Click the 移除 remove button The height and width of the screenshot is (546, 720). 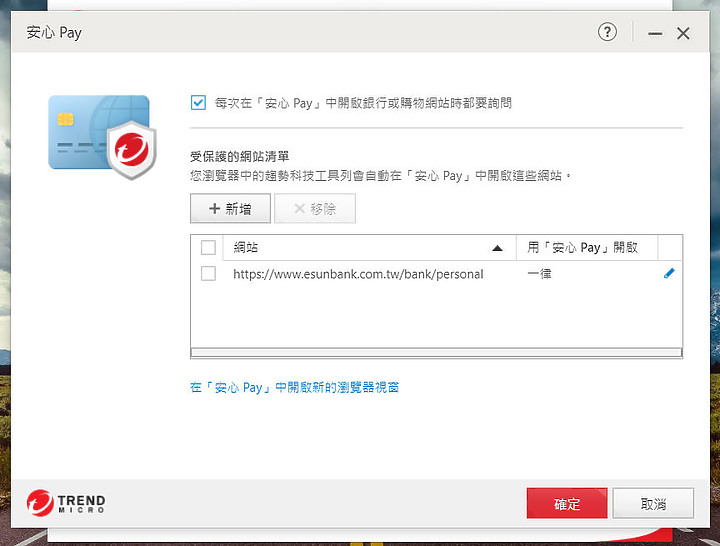[x=315, y=209]
